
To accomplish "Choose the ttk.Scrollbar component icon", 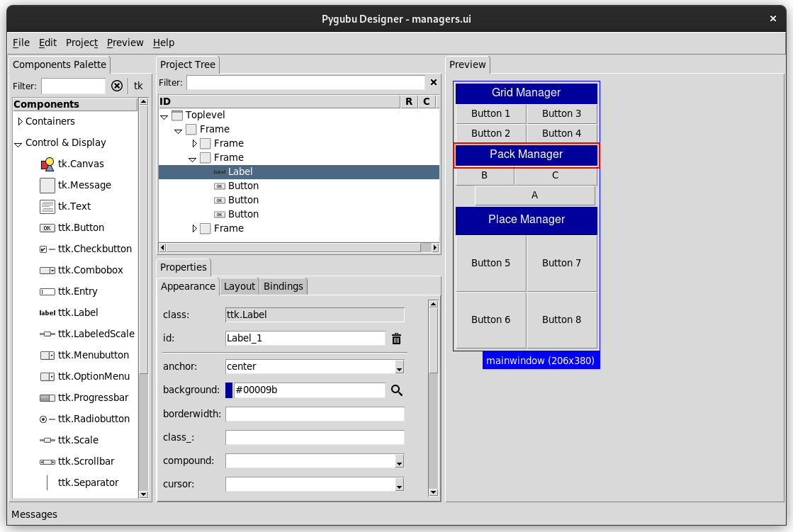I will coord(47,462).
